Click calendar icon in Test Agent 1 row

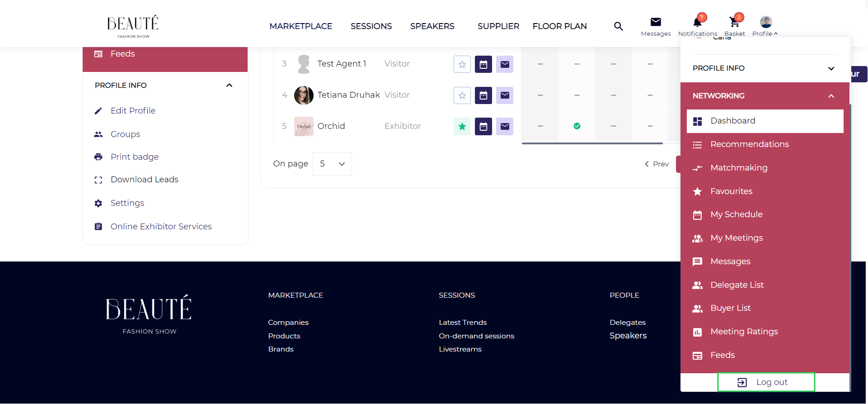point(483,64)
